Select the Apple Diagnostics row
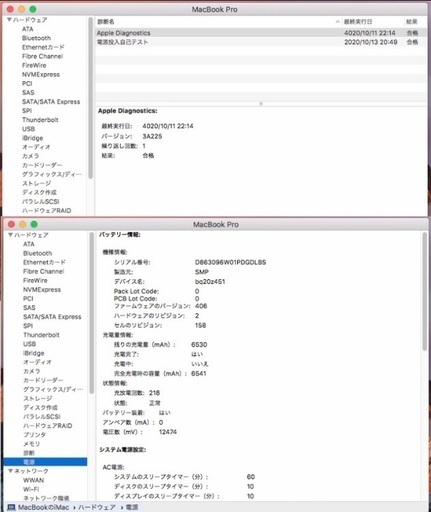The height and width of the screenshot is (512, 431). pos(261,33)
